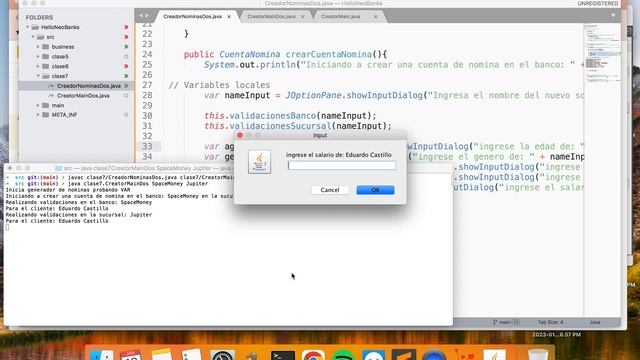
Task: Switch to the CreadorNominasDos.java tab
Action: [x=192, y=17]
